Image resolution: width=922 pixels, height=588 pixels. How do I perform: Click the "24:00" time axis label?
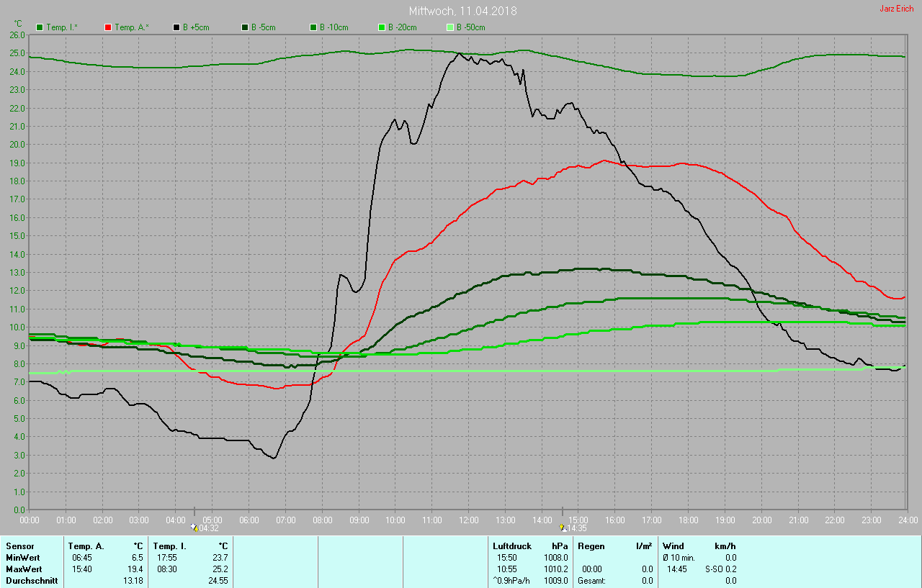[x=908, y=520]
